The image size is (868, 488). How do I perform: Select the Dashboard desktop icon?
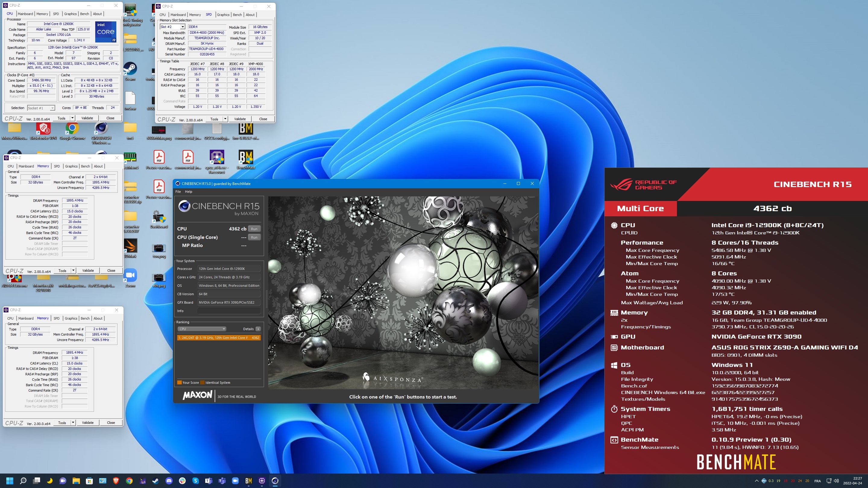point(159,219)
